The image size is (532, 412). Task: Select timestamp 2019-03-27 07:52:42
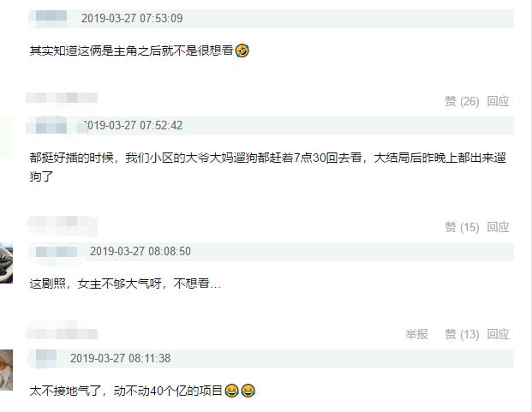point(133,125)
